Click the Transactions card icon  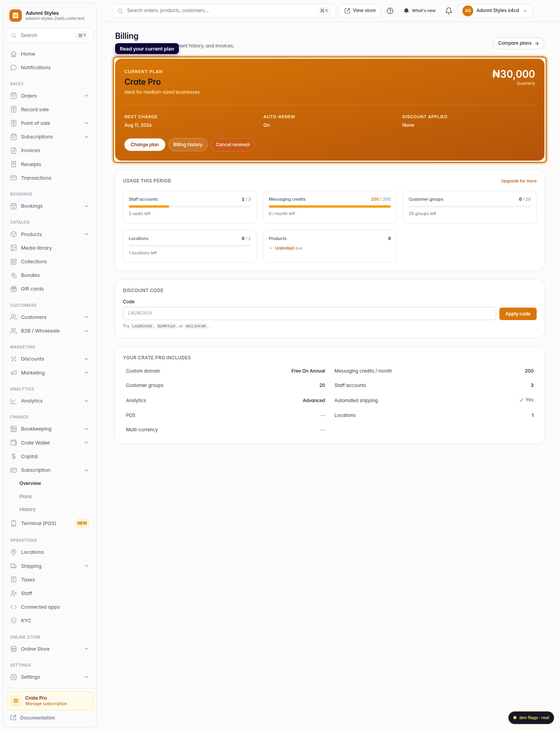14,178
